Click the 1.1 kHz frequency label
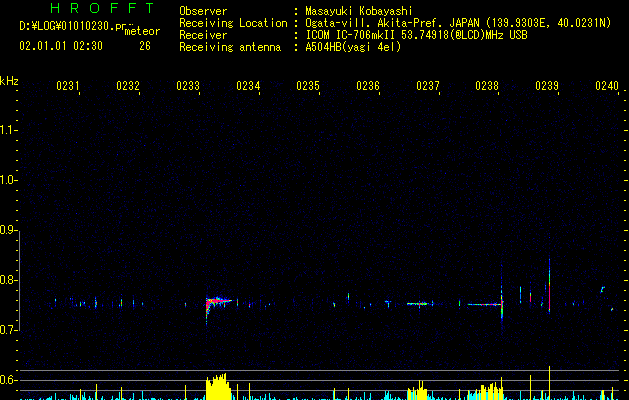This screenshot has height=400, width=629. pyautogui.click(x=8, y=130)
